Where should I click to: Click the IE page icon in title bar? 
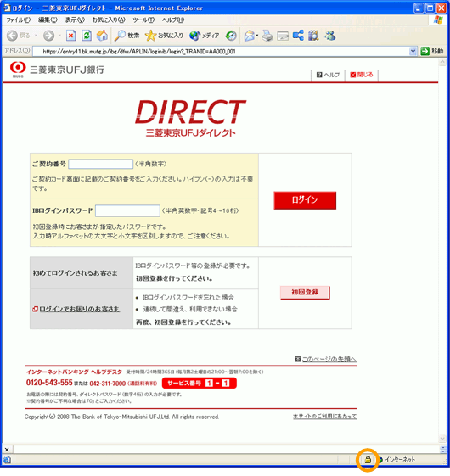click(7, 8)
